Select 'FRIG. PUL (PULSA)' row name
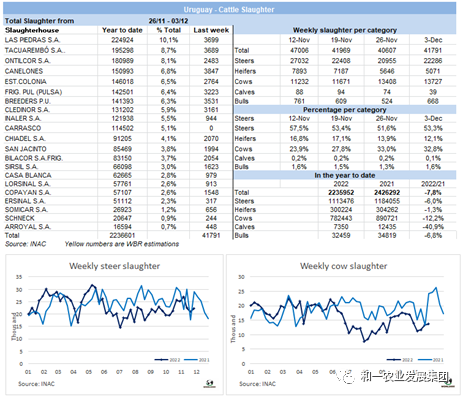Screen dimensions: 463x397 [33, 92]
